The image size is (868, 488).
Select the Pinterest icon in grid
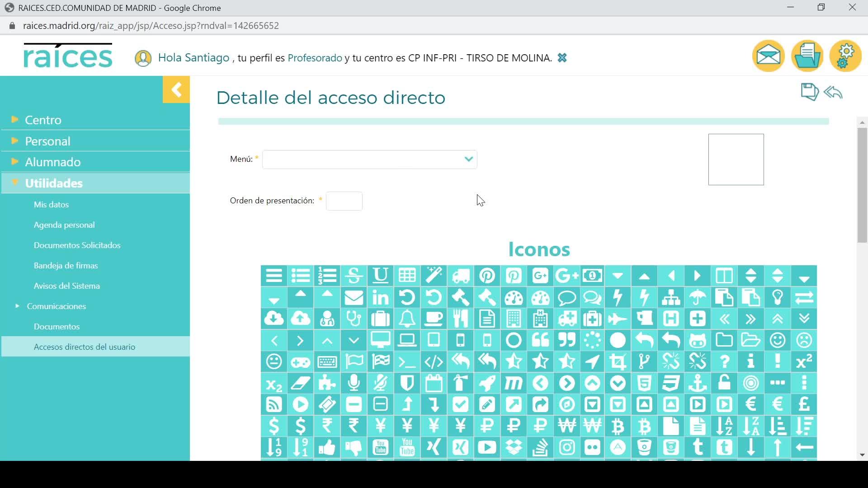487,276
